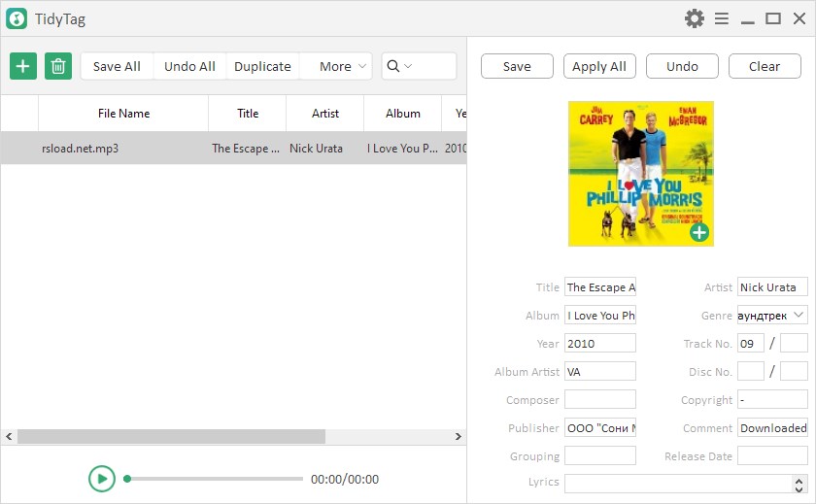Click the Lyrics field stepper arrows
The height and width of the screenshot is (504, 816).
(x=799, y=484)
